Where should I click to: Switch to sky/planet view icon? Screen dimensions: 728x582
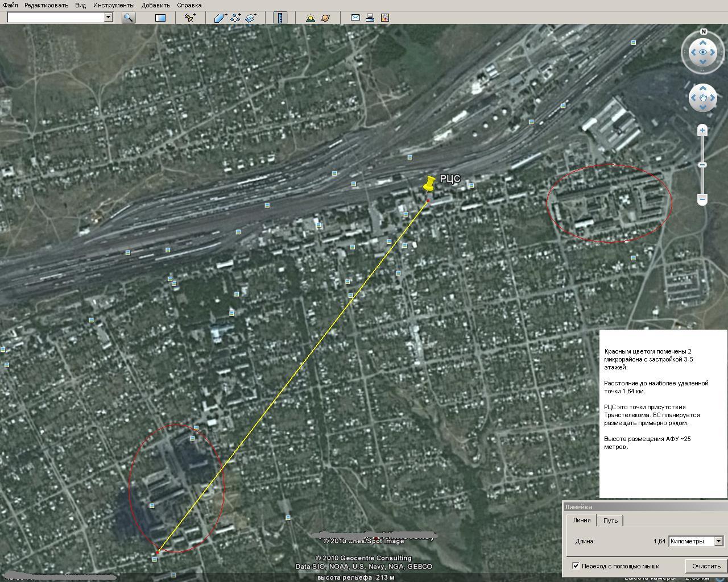(325, 18)
